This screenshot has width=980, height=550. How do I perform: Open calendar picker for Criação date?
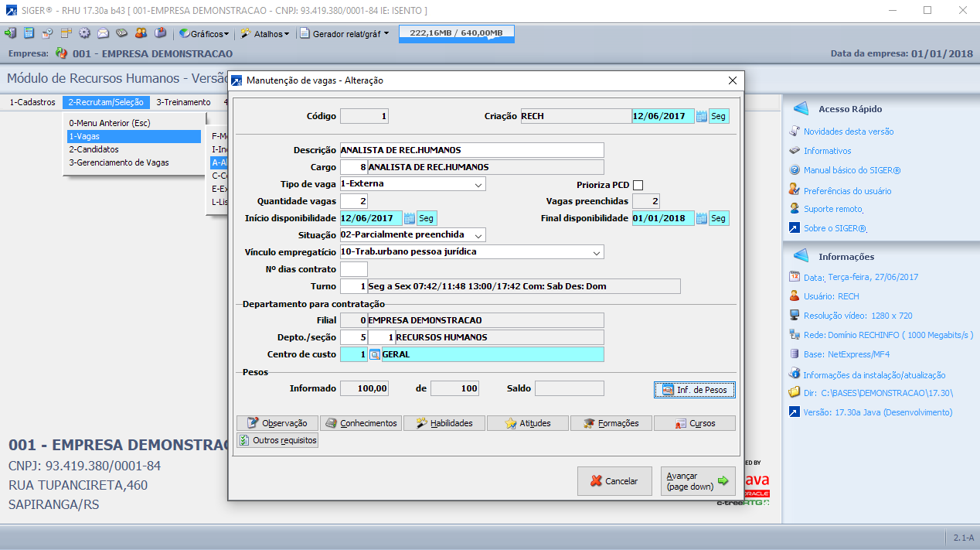(x=702, y=116)
